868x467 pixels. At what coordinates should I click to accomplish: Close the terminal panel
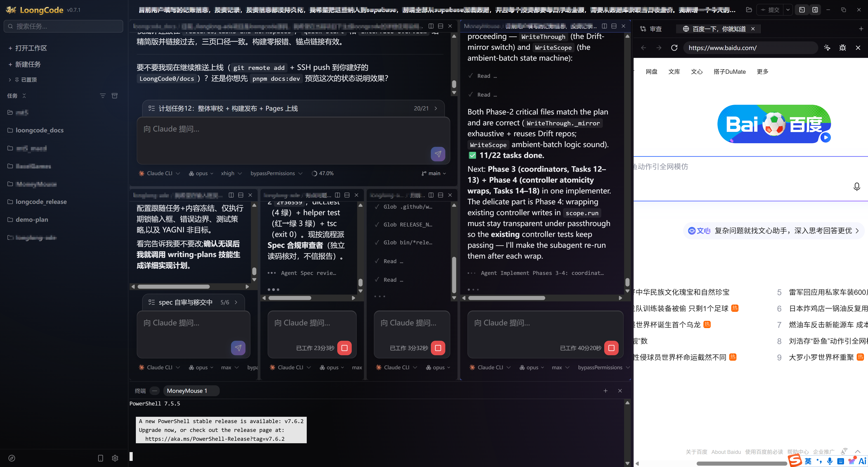(x=620, y=391)
